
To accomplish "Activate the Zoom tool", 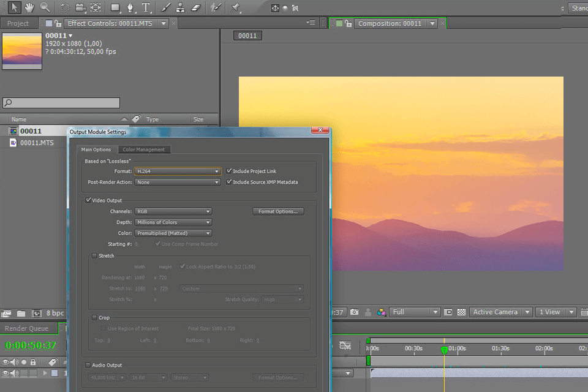I will pyautogui.click(x=45, y=8).
